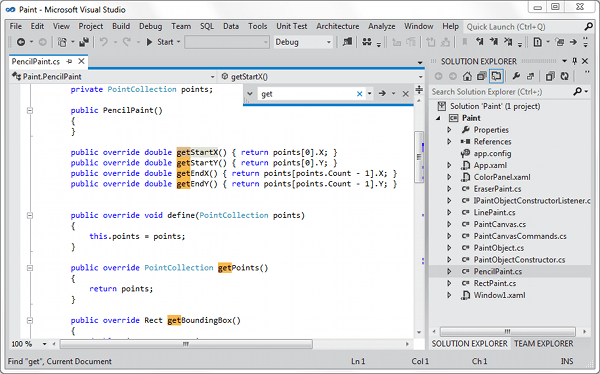600x374 pixels.
Task: Select EraserPaint.cs file
Action: [497, 189]
